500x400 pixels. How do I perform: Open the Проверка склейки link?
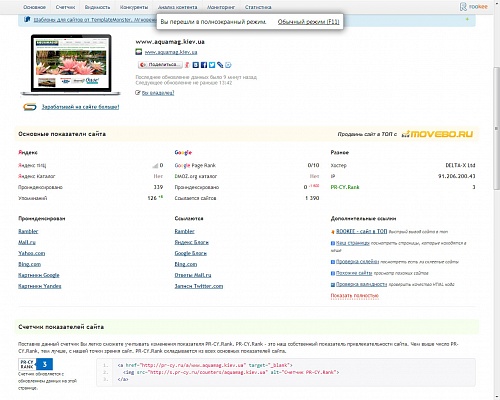(357, 262)
